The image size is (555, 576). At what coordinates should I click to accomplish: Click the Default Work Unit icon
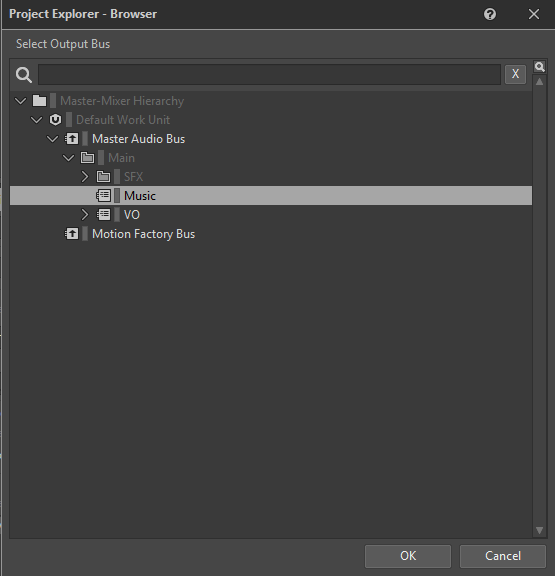point(55,120)
